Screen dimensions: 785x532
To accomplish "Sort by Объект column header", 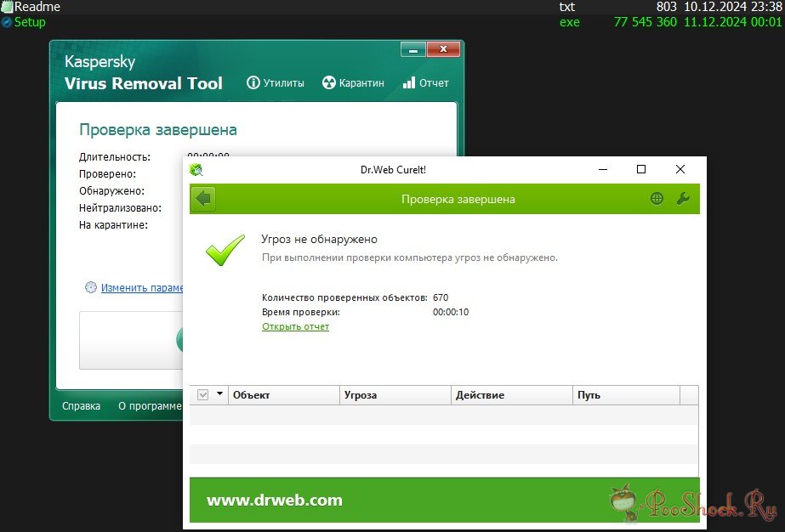I will pyautogui.click(x=284, y=395).
